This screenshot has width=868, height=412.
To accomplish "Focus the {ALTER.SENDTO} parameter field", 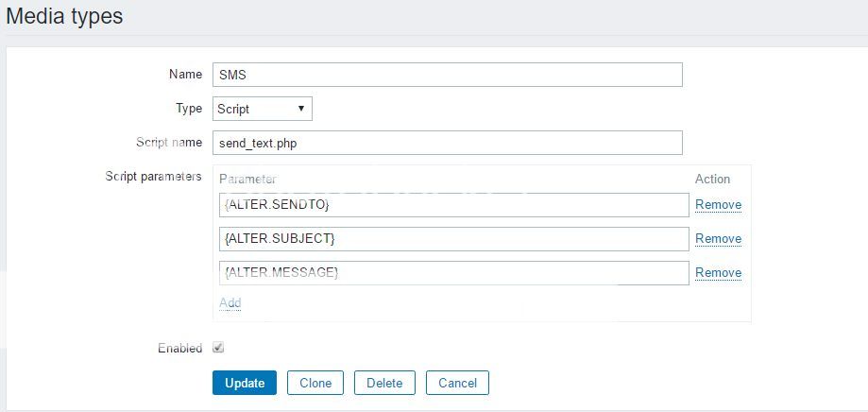I will pos(453,205).
